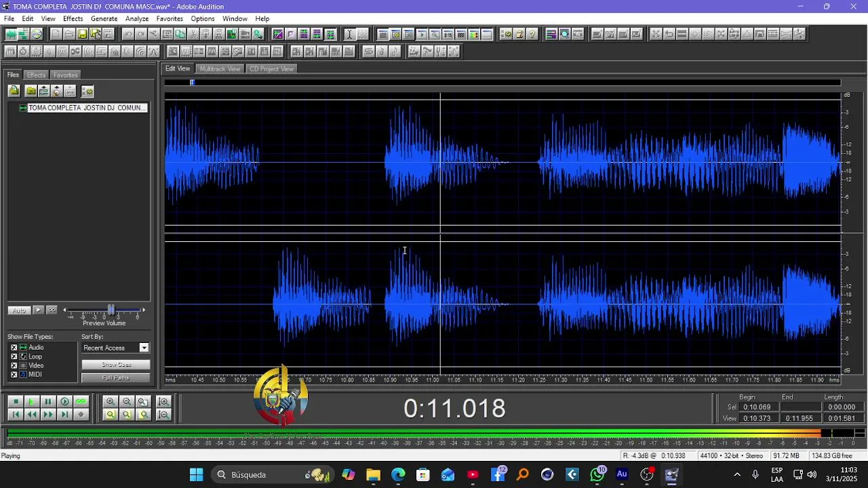Cut selection with scissors toolbar icon
The image size is (868, 488).
(193, 35)
